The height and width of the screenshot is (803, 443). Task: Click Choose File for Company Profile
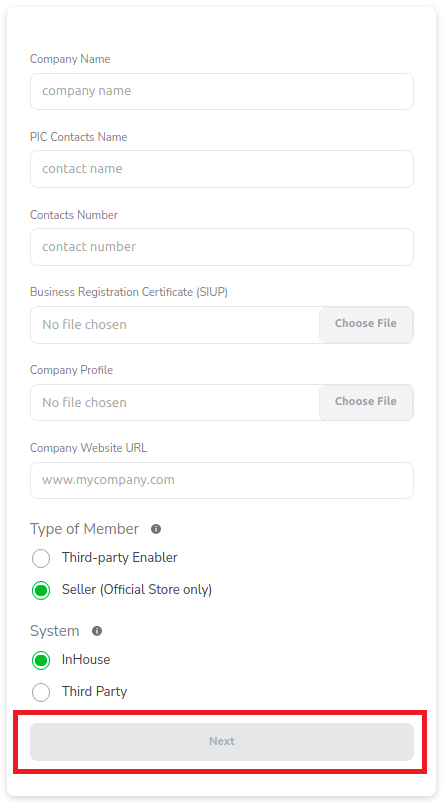tap(366, 402)
